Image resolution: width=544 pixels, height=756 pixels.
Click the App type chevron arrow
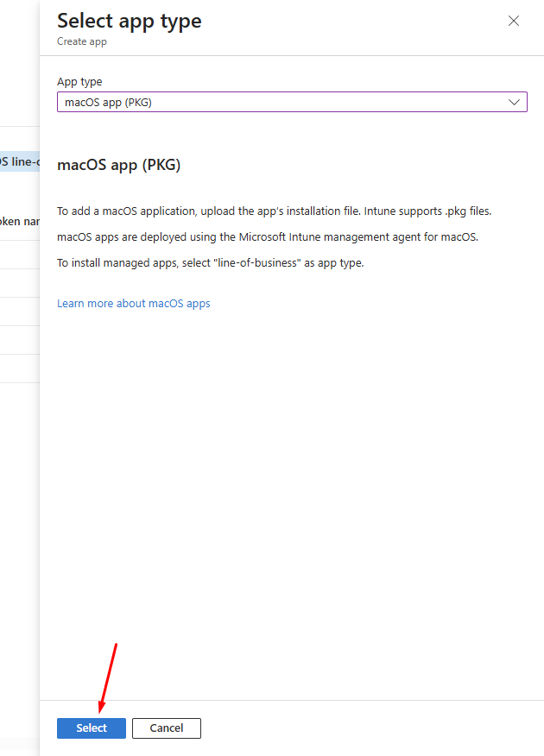(x=516, y=102)
